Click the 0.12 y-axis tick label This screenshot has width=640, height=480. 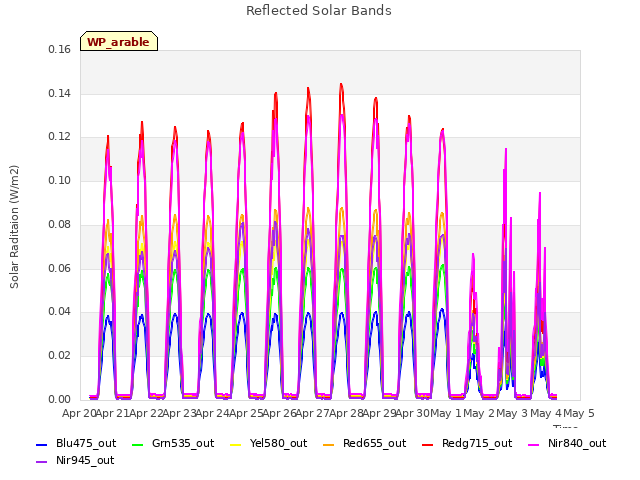pyautogui.click(x=60, y=137)
